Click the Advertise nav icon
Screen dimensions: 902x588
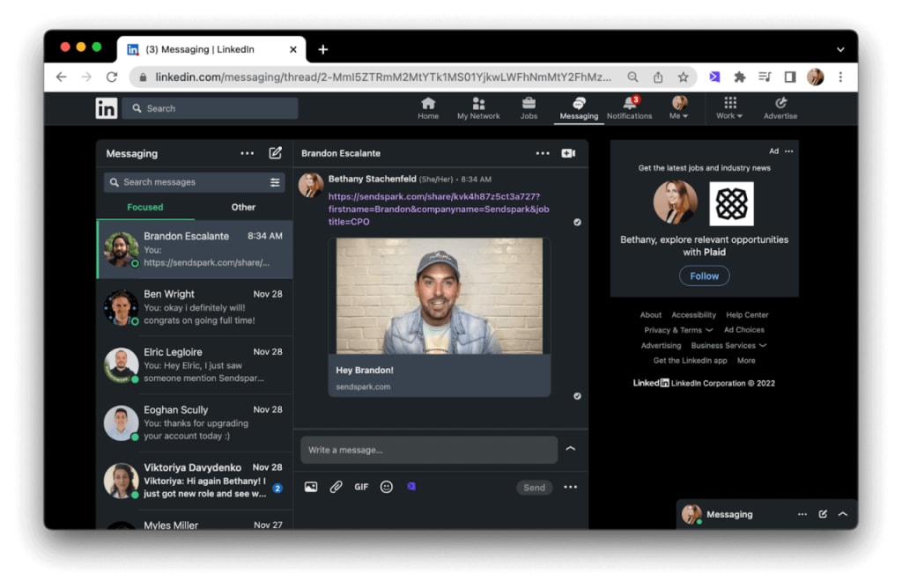(780, 108)
